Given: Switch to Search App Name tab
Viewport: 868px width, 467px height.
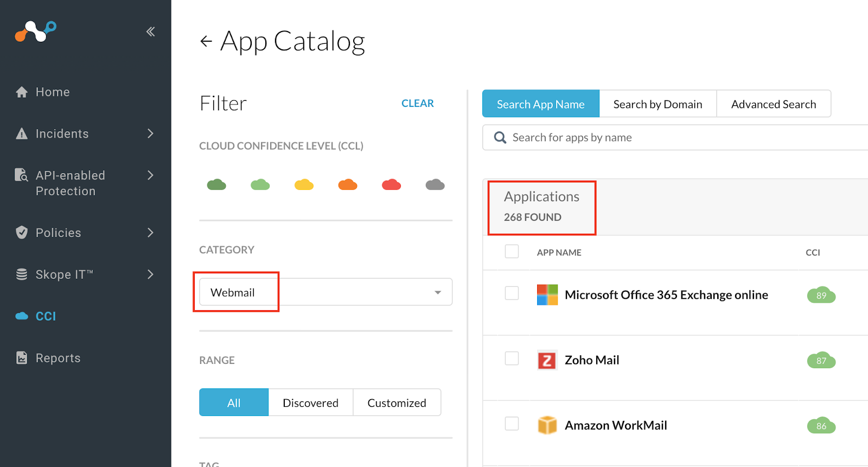Looking at the screenshot, I should point(541,104).
